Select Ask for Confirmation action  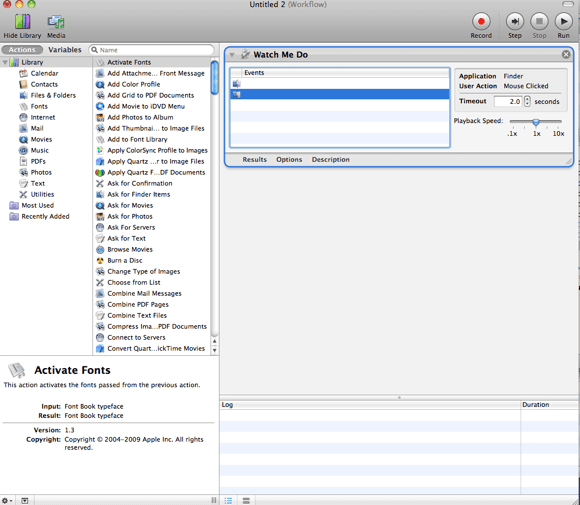[152, 184]
